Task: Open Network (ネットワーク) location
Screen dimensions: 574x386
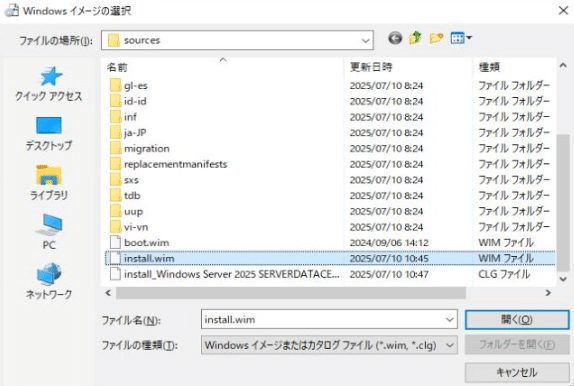Action: pyautogui.click(x=49, y=281)
